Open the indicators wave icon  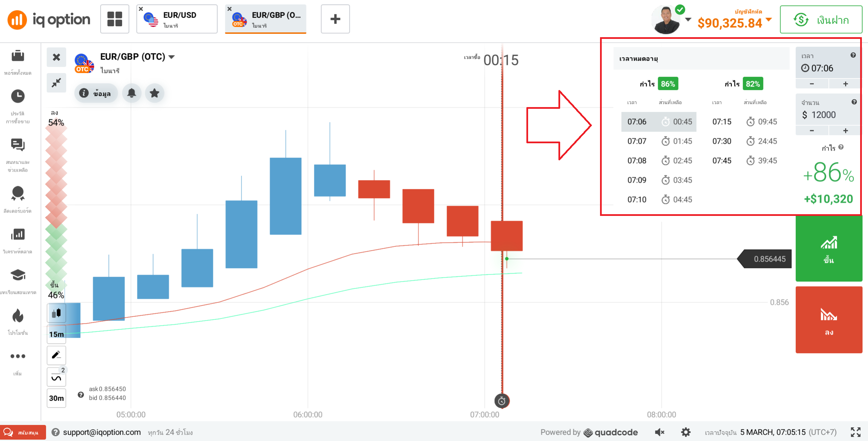56,377
